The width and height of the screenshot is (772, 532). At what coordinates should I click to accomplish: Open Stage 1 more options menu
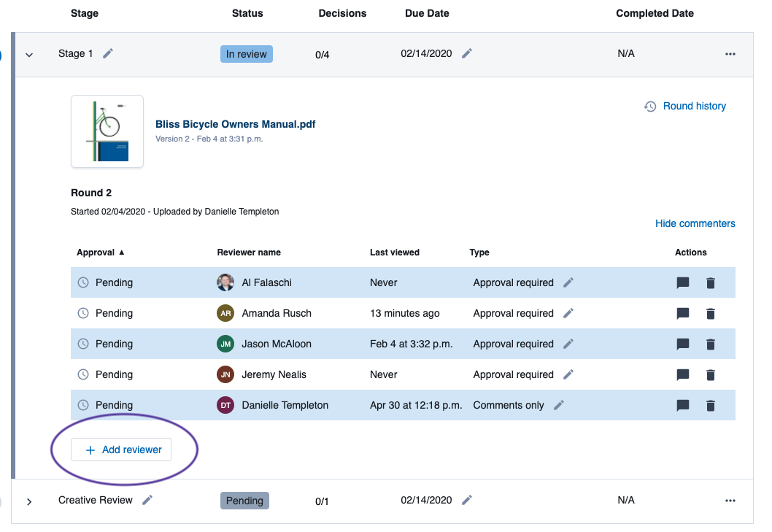(730, 54)
